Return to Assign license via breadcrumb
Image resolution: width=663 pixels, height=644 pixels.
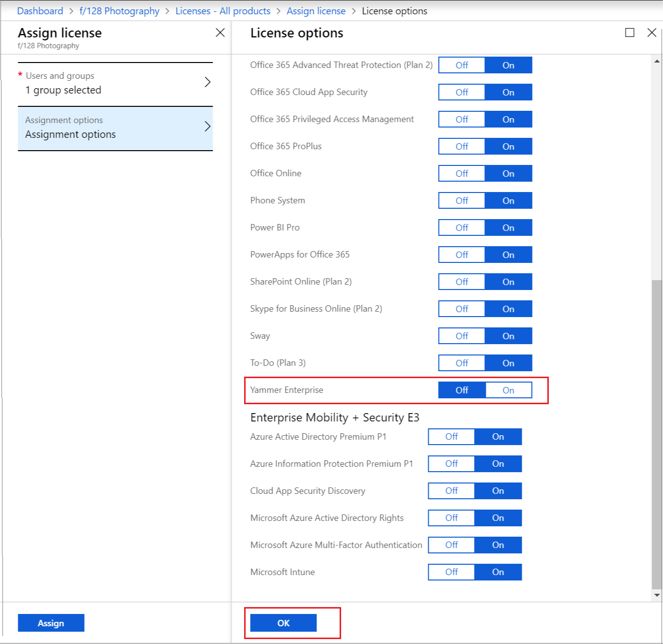point(316,11)
